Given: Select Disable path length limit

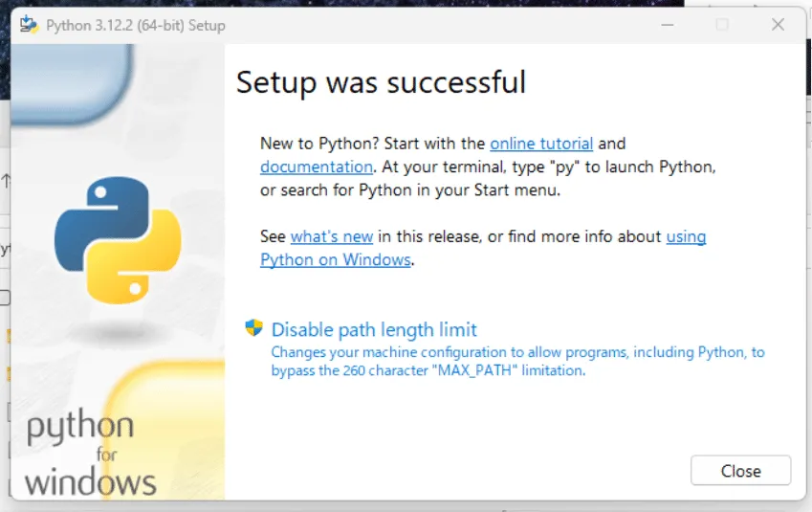Looking at the screenshot, I should click(374, 329).
